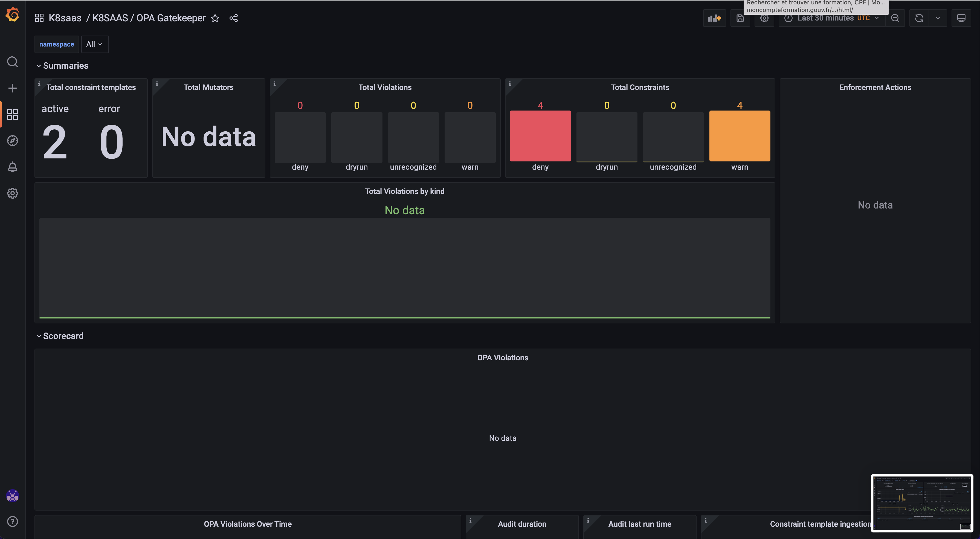Open OPA Violations panel title menu
Image resolution: width=980 pixels, height=539 pixels.
[x=503, y=358]
